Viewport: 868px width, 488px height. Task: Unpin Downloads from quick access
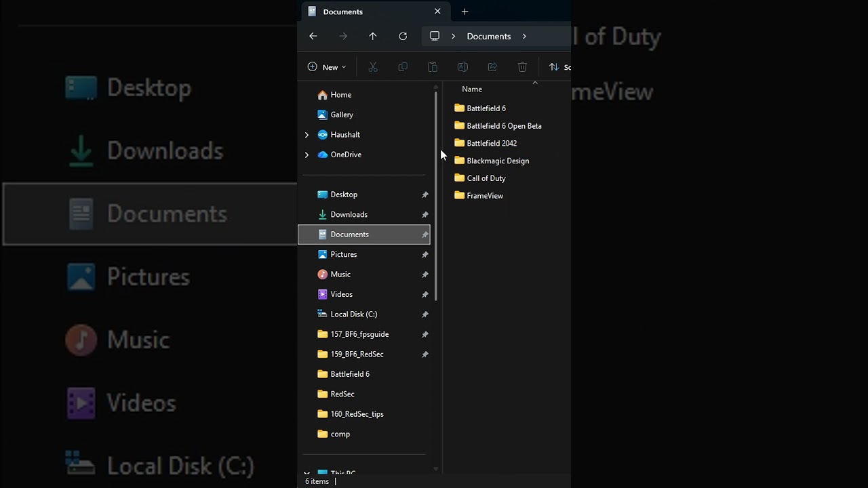click(425, 215)
